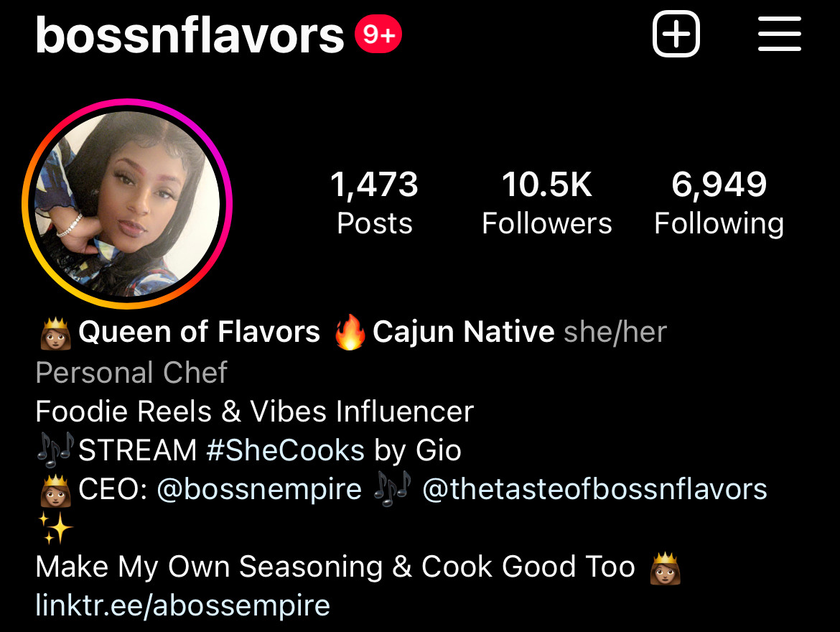Tap the create new post plus icon
840x632 pixels.
(x=676, y=34)
